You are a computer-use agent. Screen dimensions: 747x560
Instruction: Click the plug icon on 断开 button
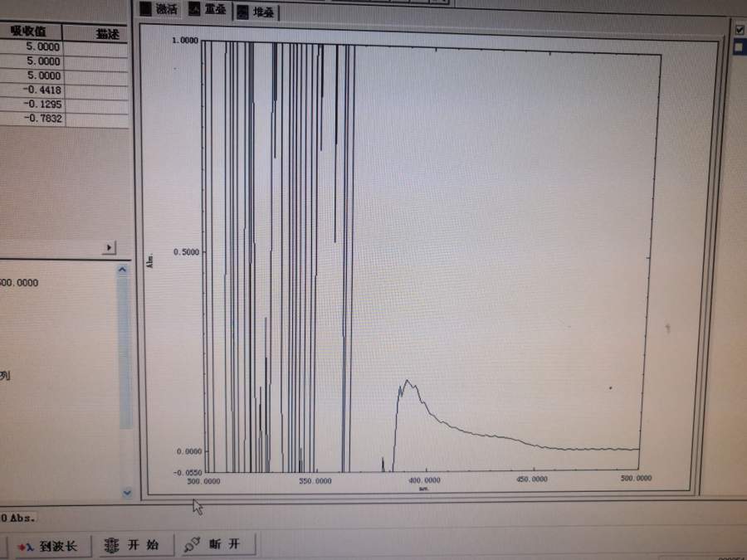193,545
